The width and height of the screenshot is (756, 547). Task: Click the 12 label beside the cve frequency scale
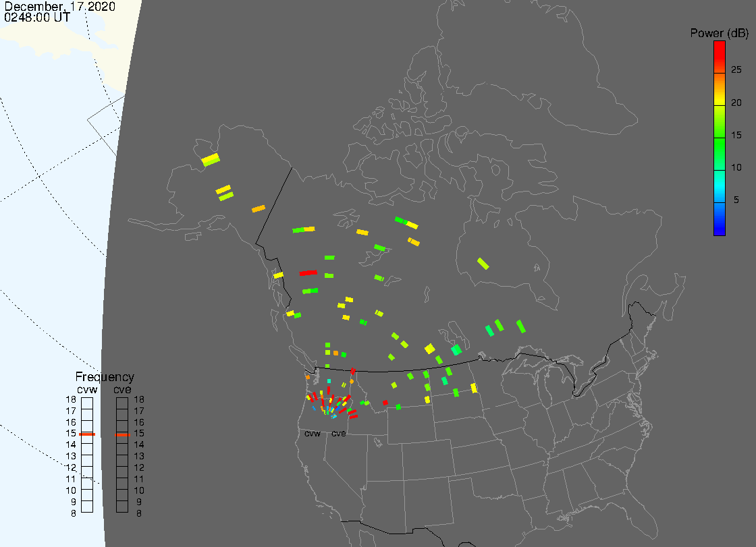coord(139,468)
